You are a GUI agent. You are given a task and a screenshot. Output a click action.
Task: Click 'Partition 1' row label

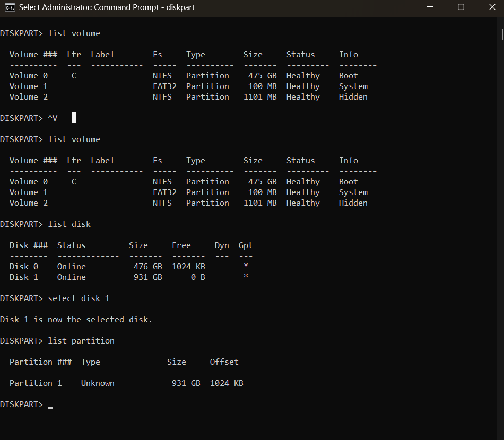36,383
